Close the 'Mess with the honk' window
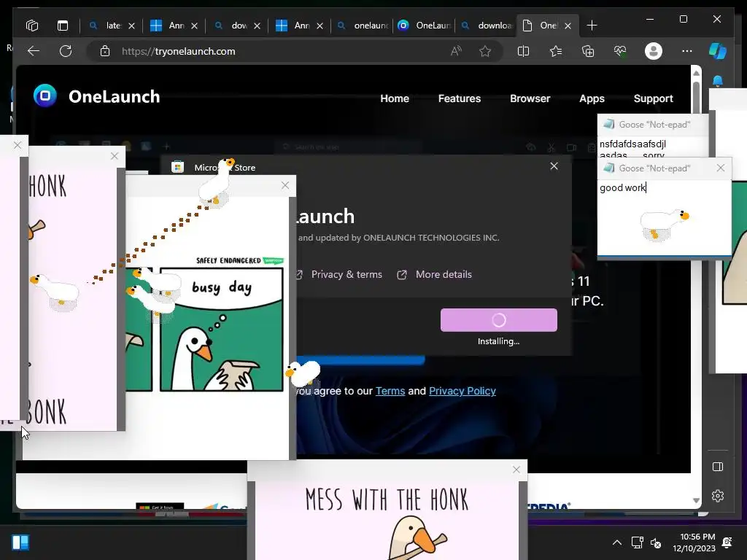 point(516,470)
